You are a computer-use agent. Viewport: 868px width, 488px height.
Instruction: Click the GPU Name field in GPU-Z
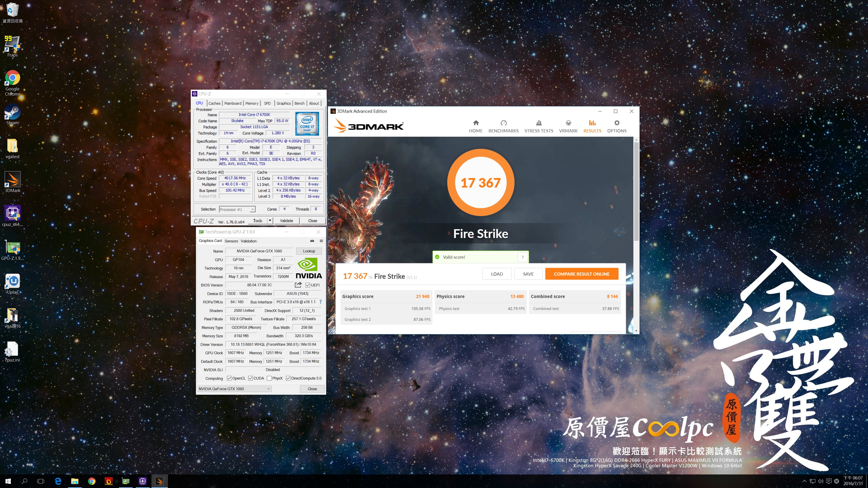point(259,251)
